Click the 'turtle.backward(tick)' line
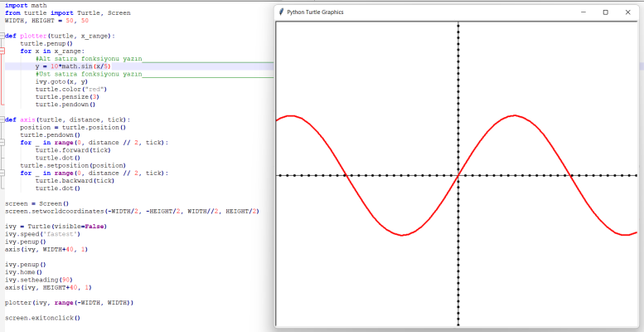Image resolution: width=644 pixels, height=332 pixels. click(75, 181)
